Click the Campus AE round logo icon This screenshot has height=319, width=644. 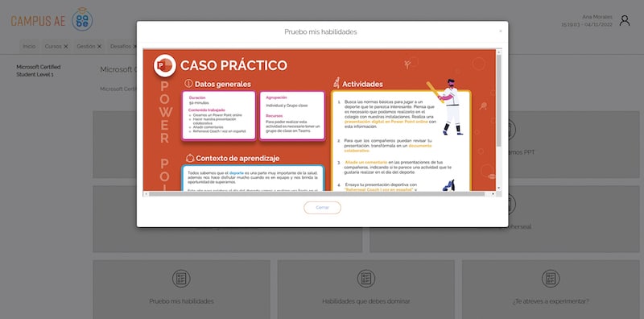pyautogui.click(x=82, y=19)
